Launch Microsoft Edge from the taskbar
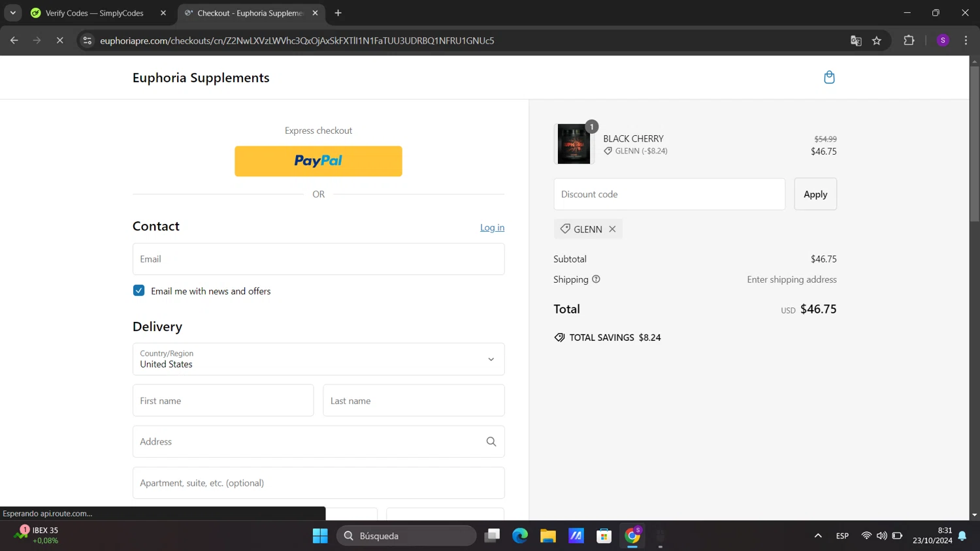The height and width of the screenshot is (551, 980). point(520,536)
